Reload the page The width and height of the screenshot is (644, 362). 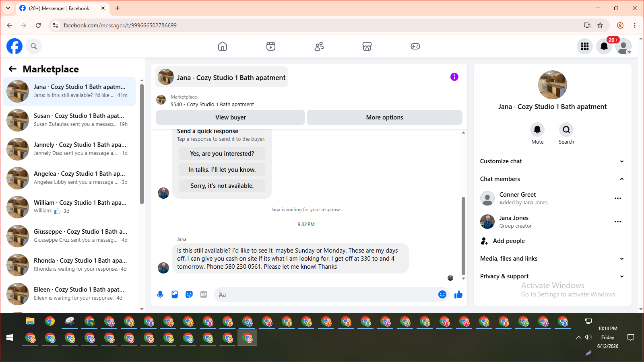38,25
